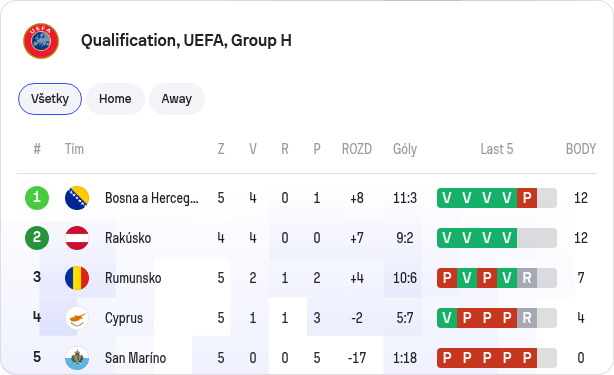Click the San Marino flag icon
This screenshot has width=614, height=375.
[77, 358]
